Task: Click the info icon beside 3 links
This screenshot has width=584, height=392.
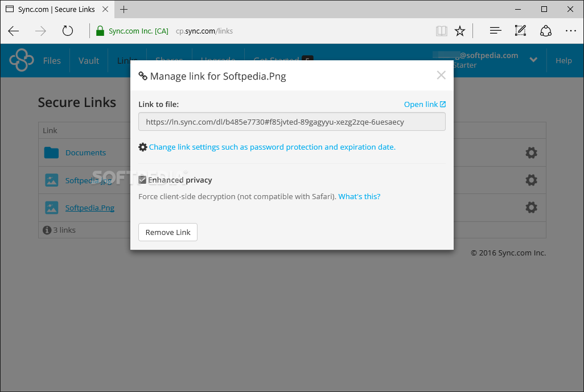Action: 47,230
